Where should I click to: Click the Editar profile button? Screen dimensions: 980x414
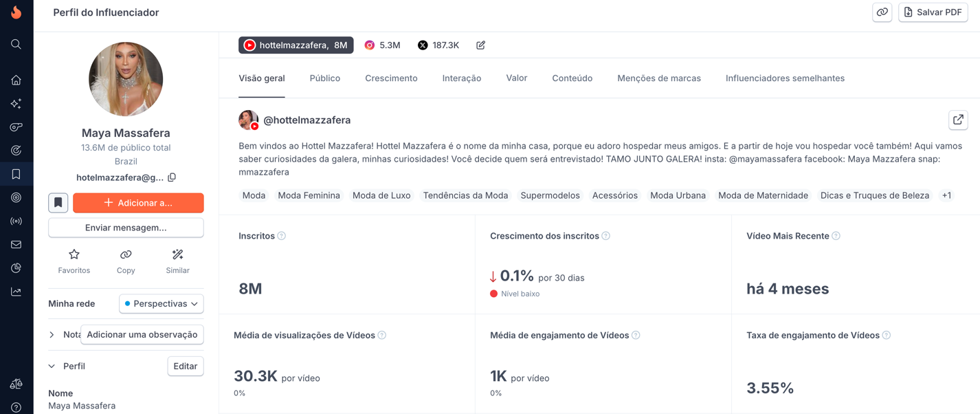[186, 367]
